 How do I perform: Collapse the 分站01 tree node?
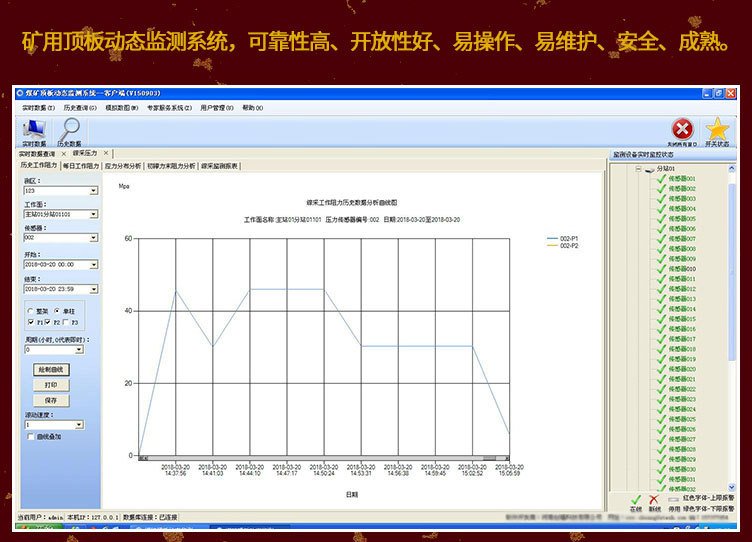[x=638, y=169]
